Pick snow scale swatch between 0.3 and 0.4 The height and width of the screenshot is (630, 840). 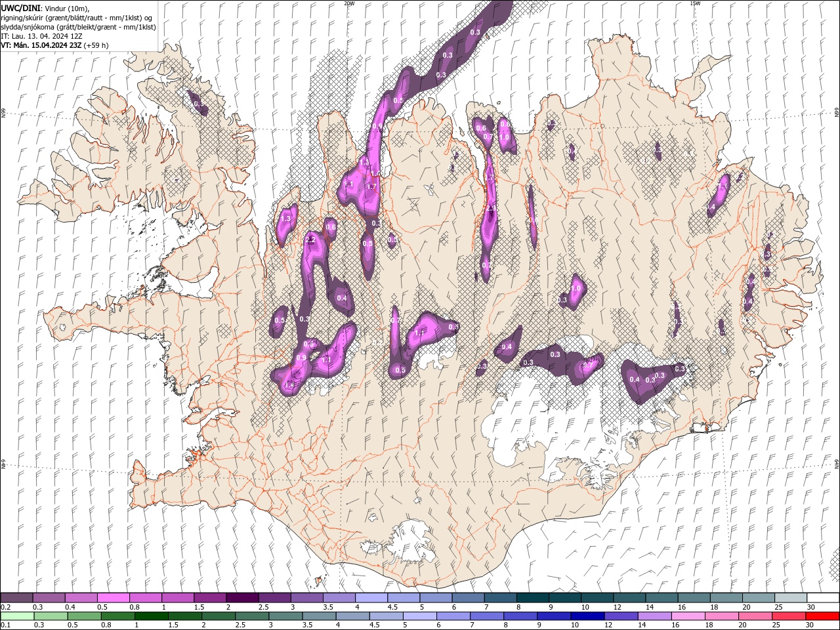click(x=49, y=598)
